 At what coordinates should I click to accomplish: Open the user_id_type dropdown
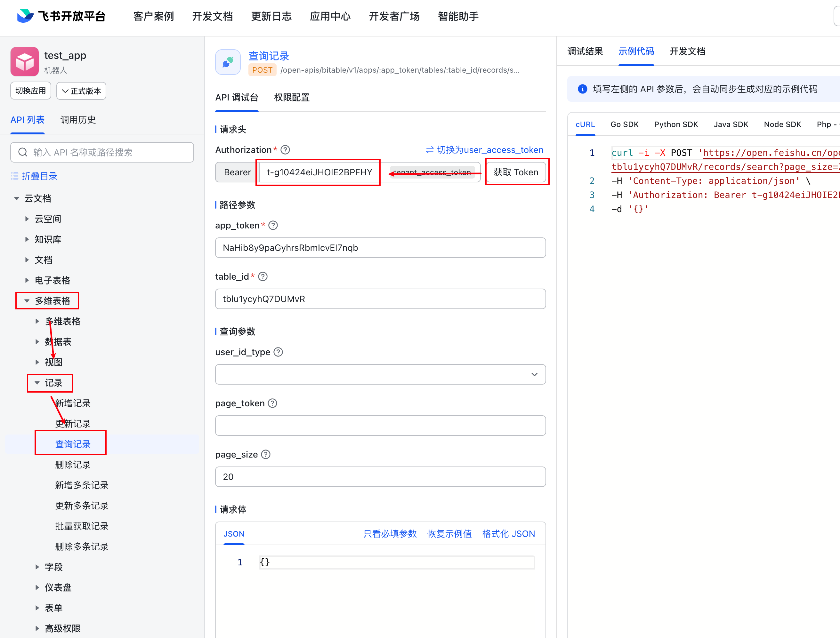coord(380,374)
